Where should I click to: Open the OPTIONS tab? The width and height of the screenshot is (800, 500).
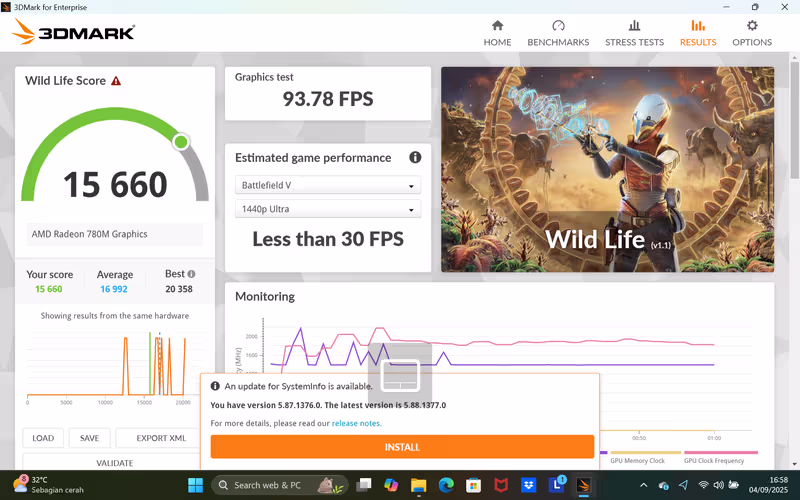(752, 33)
